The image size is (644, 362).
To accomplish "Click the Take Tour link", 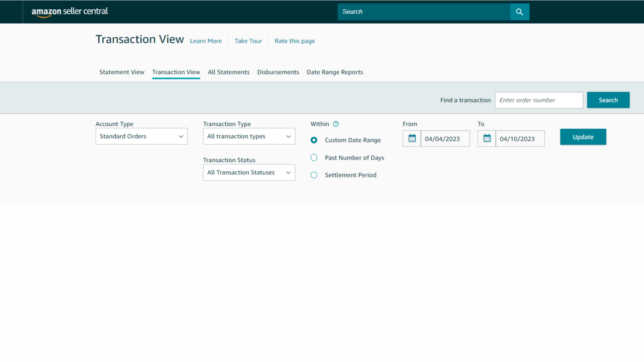I will point(248,41).
